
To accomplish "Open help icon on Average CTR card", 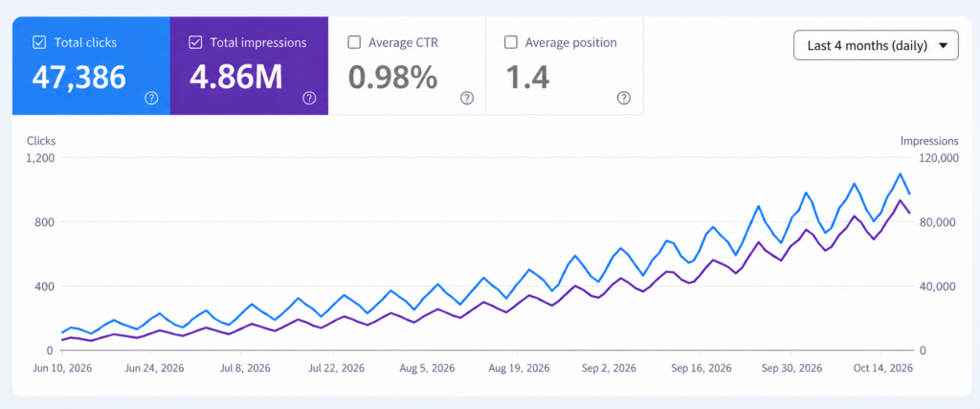I will pyautogui.click(x=466, y=99).
